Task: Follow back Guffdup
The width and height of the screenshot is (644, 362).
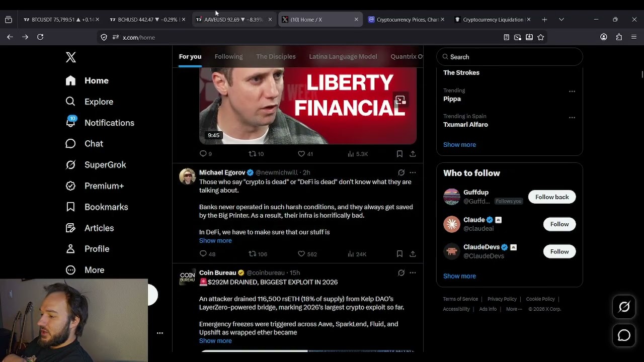Action: 552,197
